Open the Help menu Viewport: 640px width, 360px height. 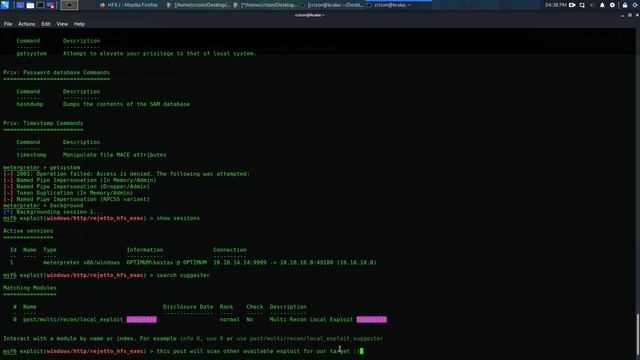(x=79, y=24)
